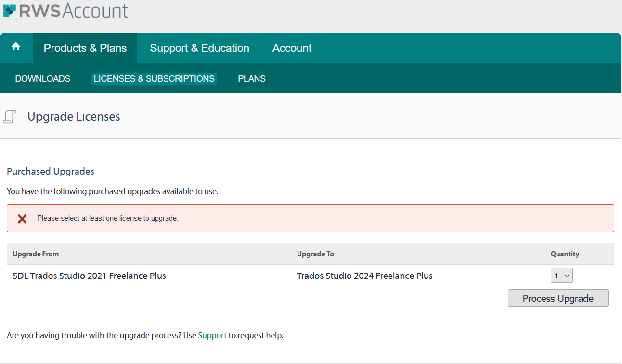Go to the Plans submenu item

[x=252, y=79]
